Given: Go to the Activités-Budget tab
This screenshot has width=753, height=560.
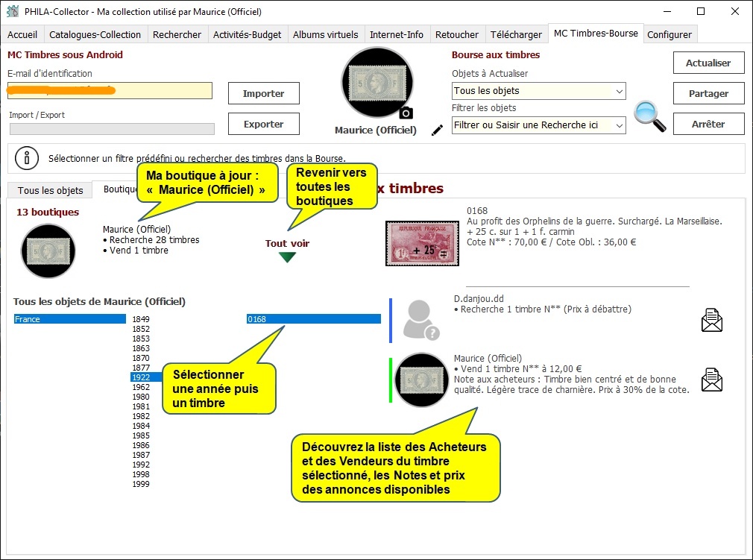Looking at the screenshot, I should [x=248, y=34].
